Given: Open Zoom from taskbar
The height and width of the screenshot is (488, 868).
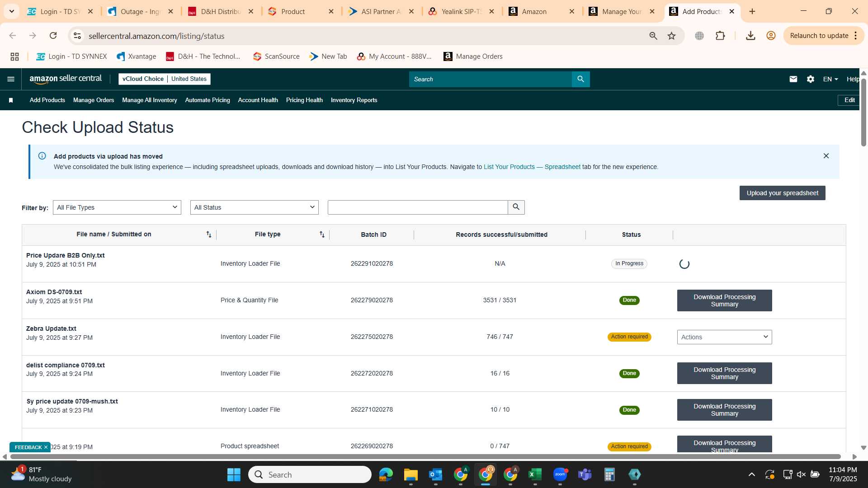Looking at the screenshot, I should 560,475.
